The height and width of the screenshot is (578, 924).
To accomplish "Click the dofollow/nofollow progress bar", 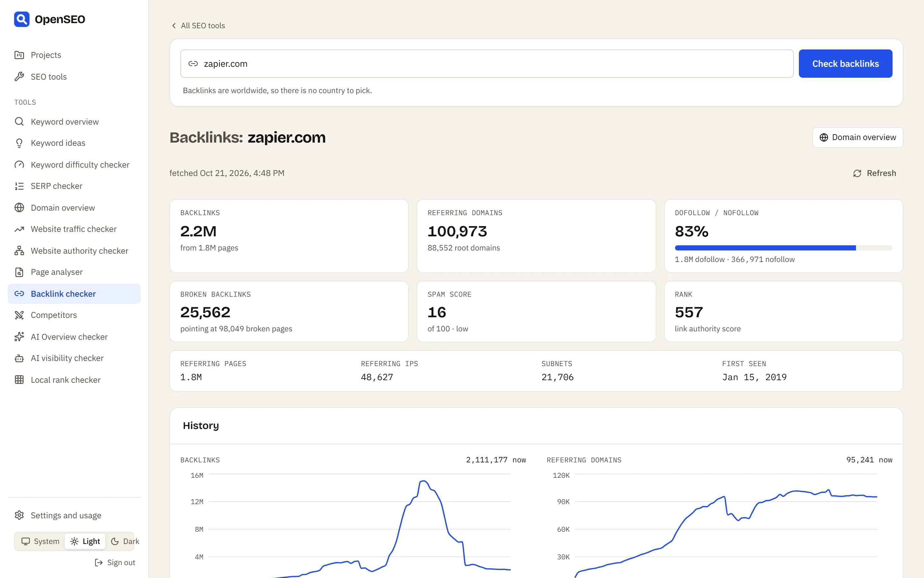I will 783,248.
